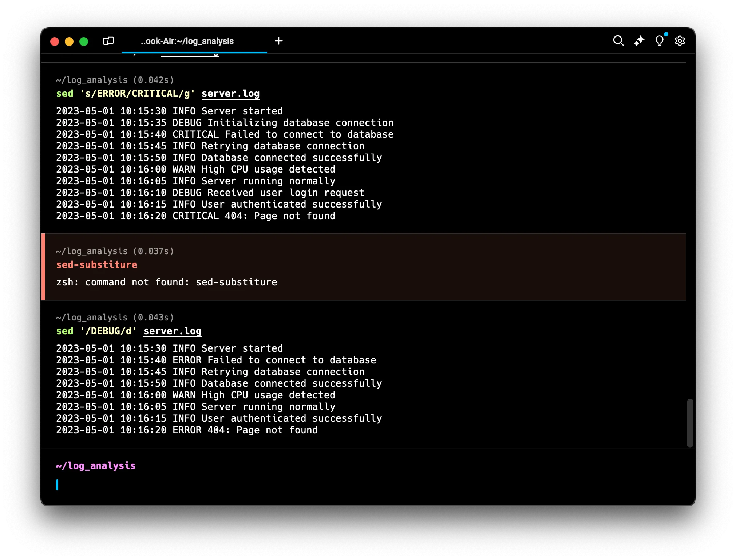This screenshot has width=736, height=560.
Task: Click the split panes icon
Action: 108,41
